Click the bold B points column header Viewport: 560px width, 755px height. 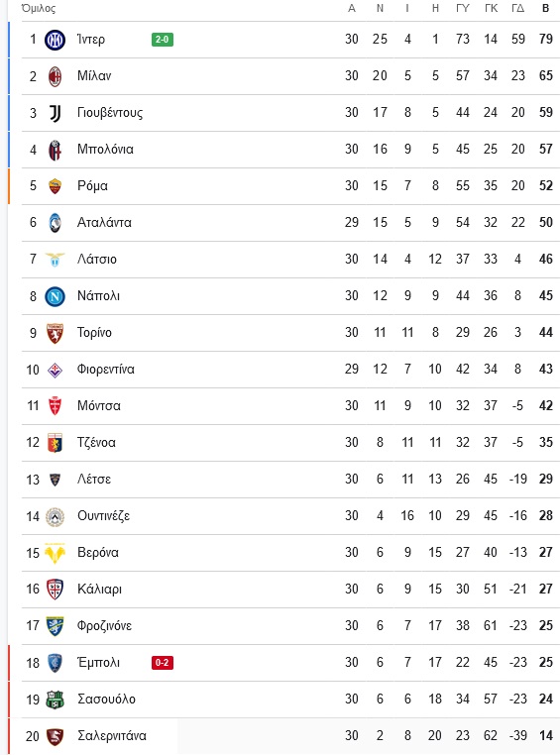click(x=545, y=8)
